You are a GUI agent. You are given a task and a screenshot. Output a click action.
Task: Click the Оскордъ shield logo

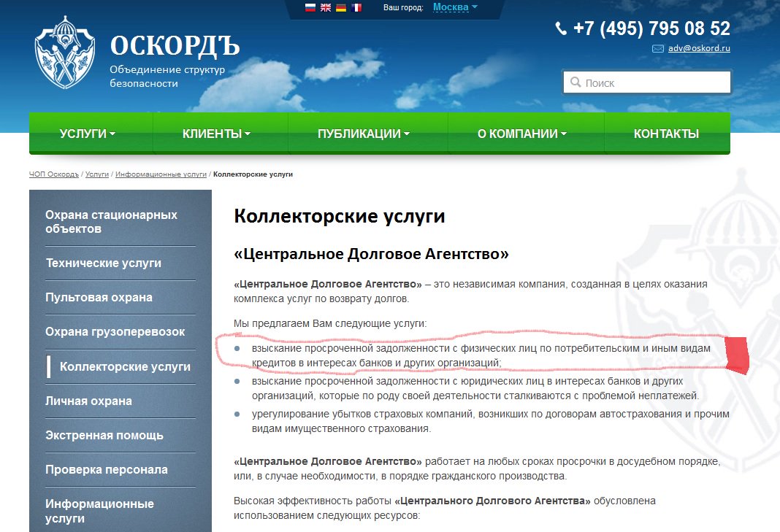pyautogui.click(x=65, y=53)
